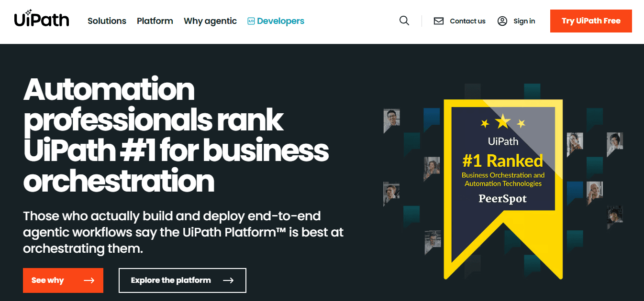The width and height of the screenshot is (644, 301).
Task: Open the Platform menu
Action: [155, 21]
